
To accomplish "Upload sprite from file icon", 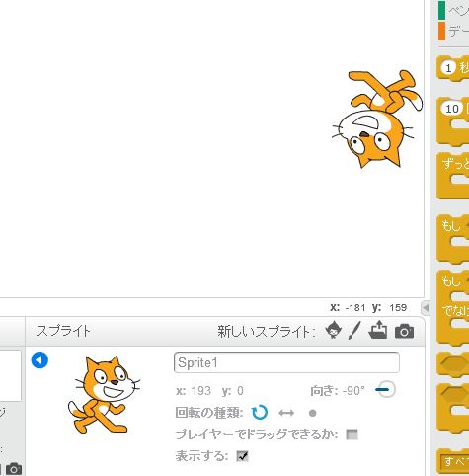I will tap(378, 330).
